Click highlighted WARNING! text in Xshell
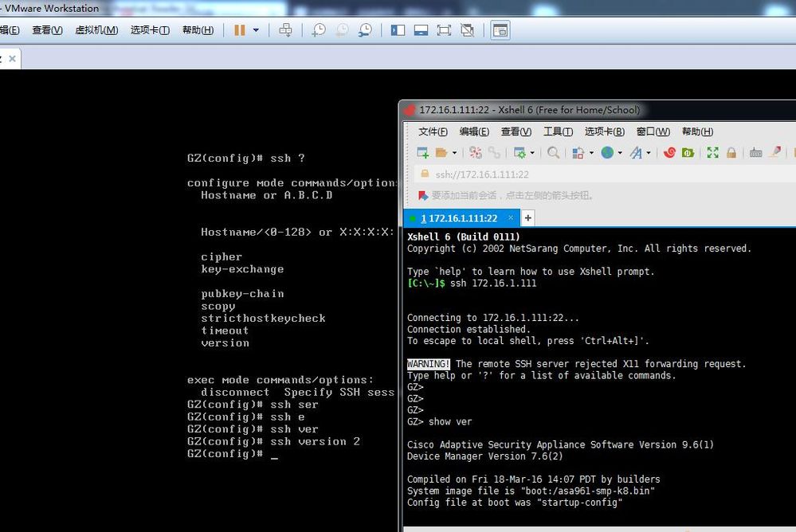This screenshot has width=796, height=532. tap(429, 364)
